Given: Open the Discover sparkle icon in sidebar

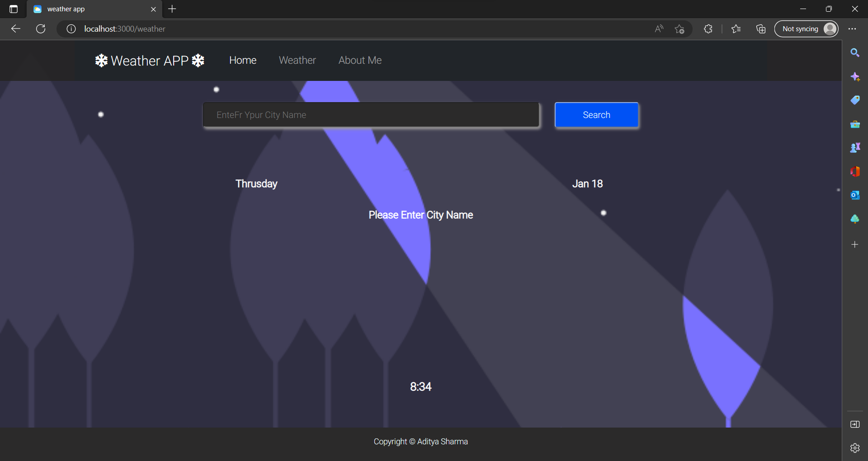Looking at the screenshot, I should click(x=854, y=77).
